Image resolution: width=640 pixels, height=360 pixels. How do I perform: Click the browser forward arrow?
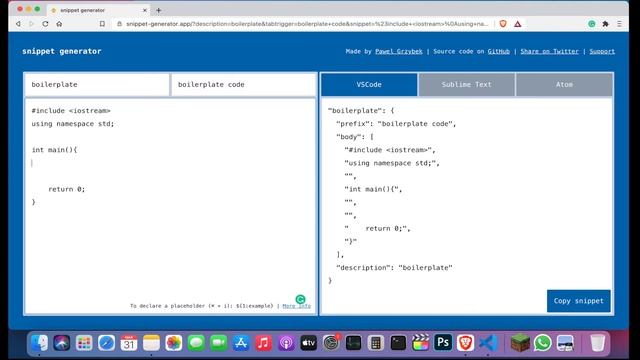pyautogui.click(x=31, y=24)
